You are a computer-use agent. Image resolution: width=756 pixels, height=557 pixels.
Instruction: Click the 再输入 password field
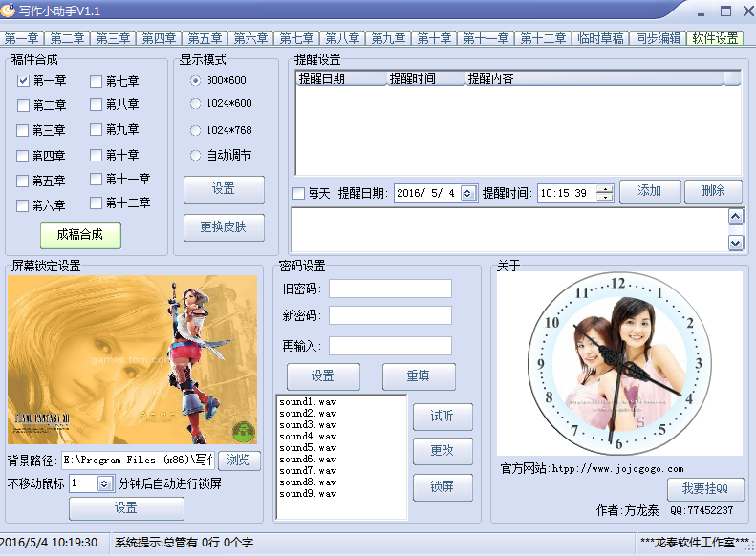[390, 346]
